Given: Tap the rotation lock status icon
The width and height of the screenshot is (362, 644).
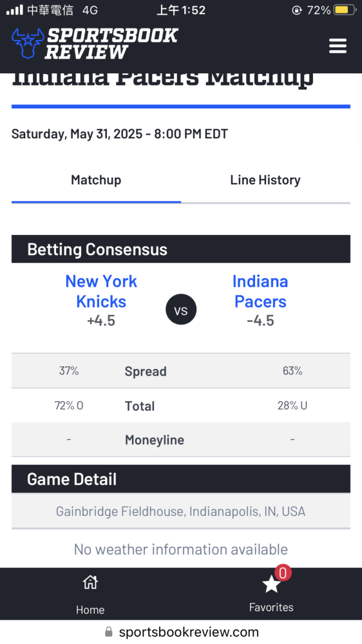Looking at the screenshot, I should coord(297,10).
